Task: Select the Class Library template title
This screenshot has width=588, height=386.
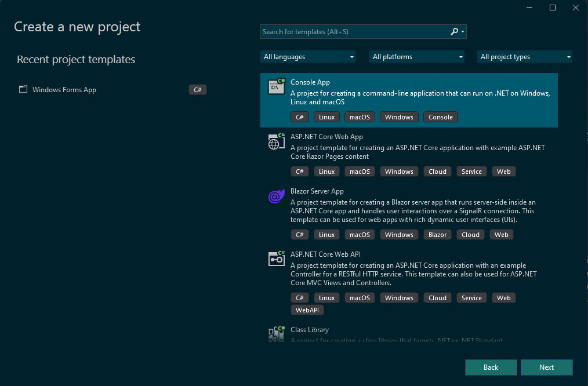Action: click(310, 329)
